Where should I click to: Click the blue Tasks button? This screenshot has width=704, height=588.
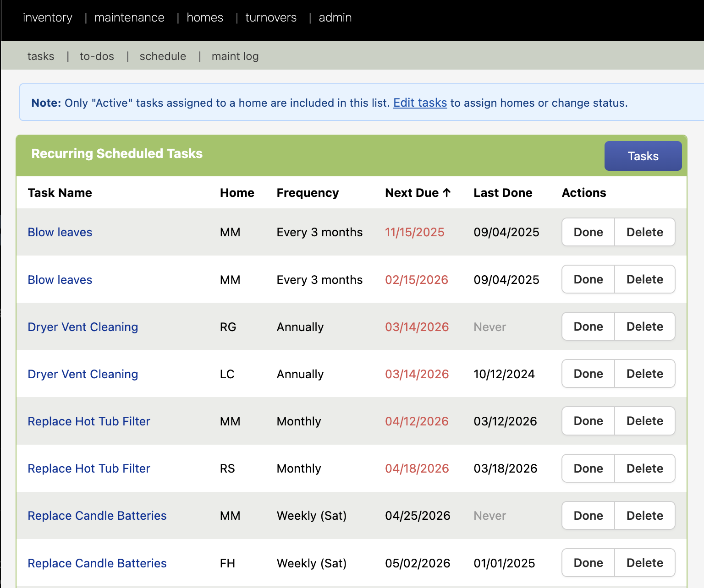[643, 156]
